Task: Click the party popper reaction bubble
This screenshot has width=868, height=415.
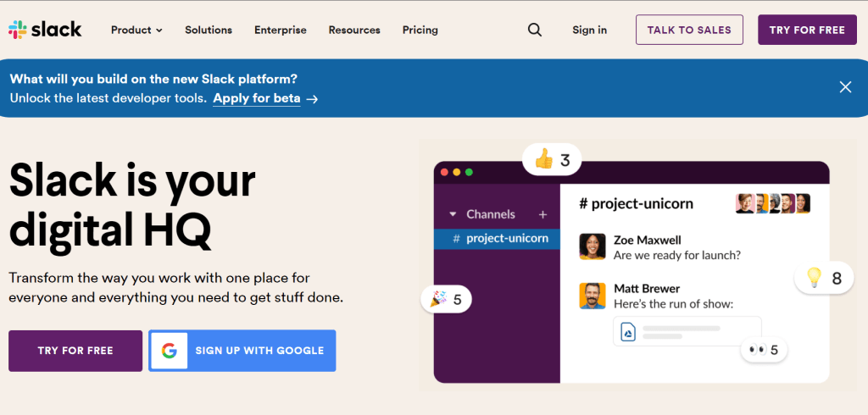Action: click(x=446, y=299)
